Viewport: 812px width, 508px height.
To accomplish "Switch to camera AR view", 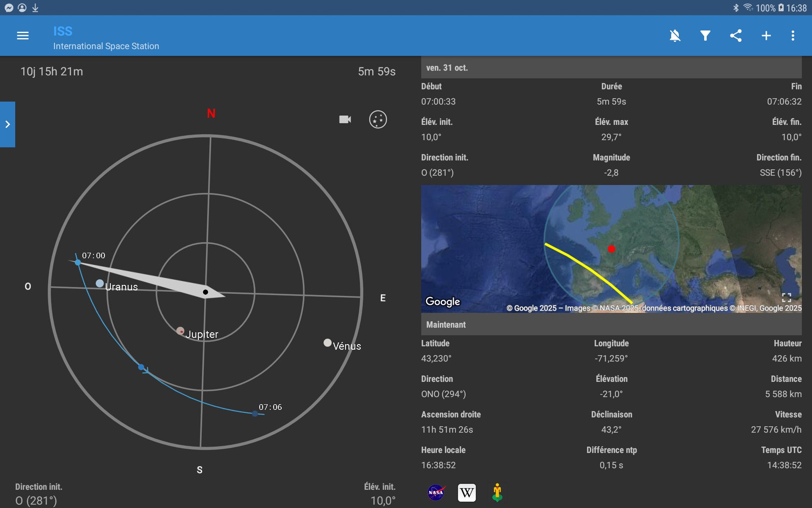I will 345,119.
